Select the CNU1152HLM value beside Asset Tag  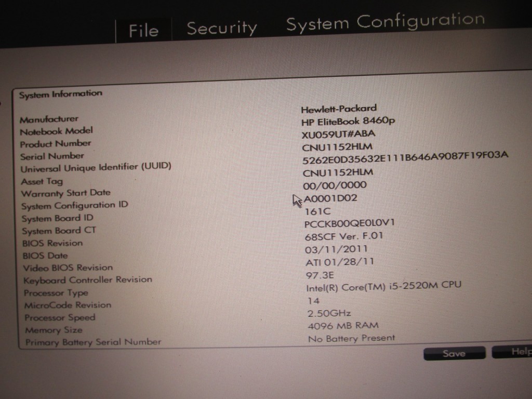click(338, 172)
